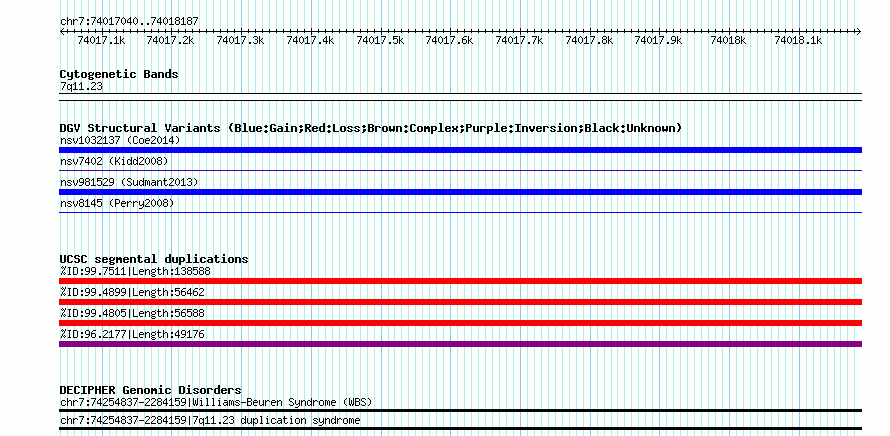890x436 pixels.
Task: Click the nsv7402 (Kidd2008) variant label
Action: [114, 161]
